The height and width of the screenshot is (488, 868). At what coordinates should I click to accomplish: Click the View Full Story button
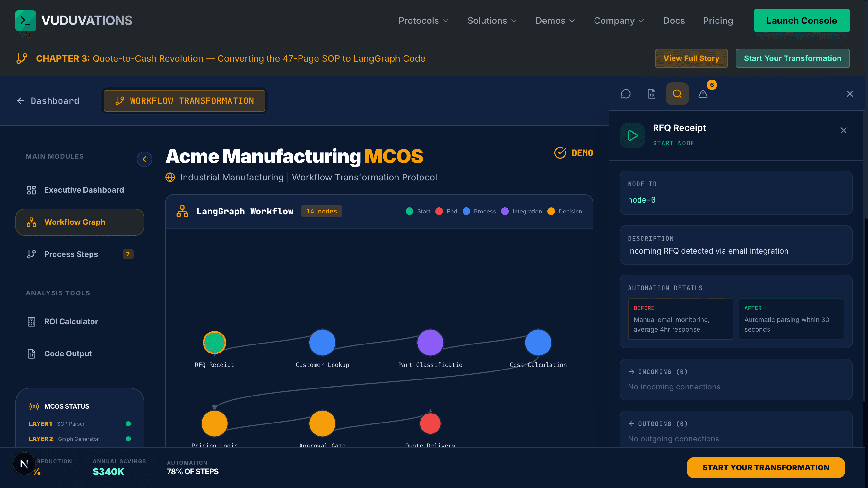click(691, 58)
